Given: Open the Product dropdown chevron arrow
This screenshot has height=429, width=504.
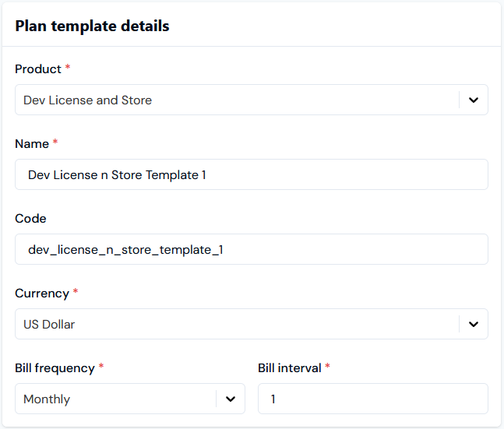Looking at the screenshot, I should (473, 100).
